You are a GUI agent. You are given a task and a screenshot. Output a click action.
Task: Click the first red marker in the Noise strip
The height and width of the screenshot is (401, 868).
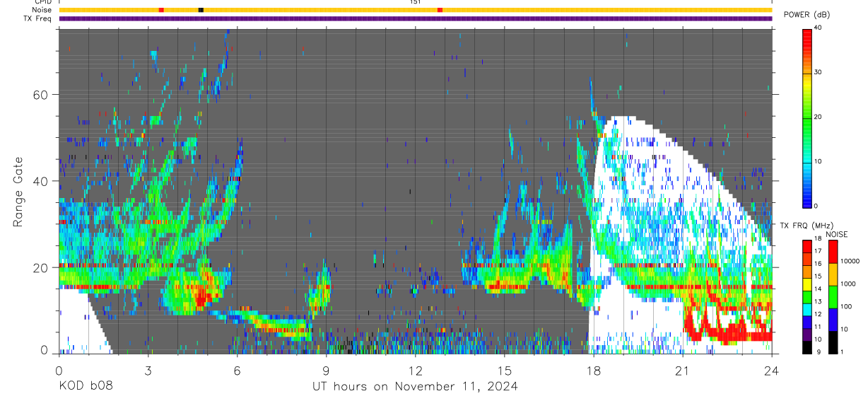[161, 10]
